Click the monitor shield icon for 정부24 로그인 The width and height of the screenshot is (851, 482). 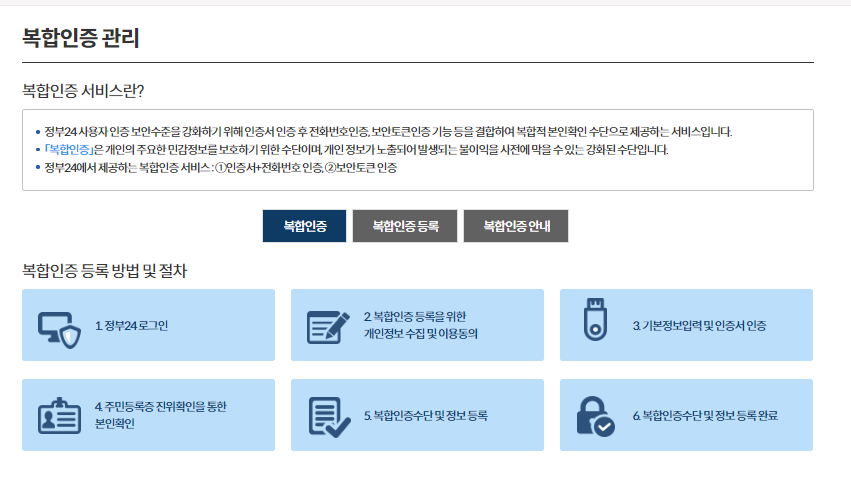click(59, 329)
